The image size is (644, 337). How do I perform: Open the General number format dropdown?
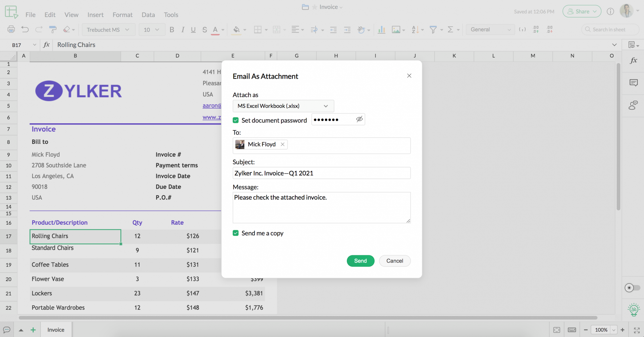[x=490, y=30]
